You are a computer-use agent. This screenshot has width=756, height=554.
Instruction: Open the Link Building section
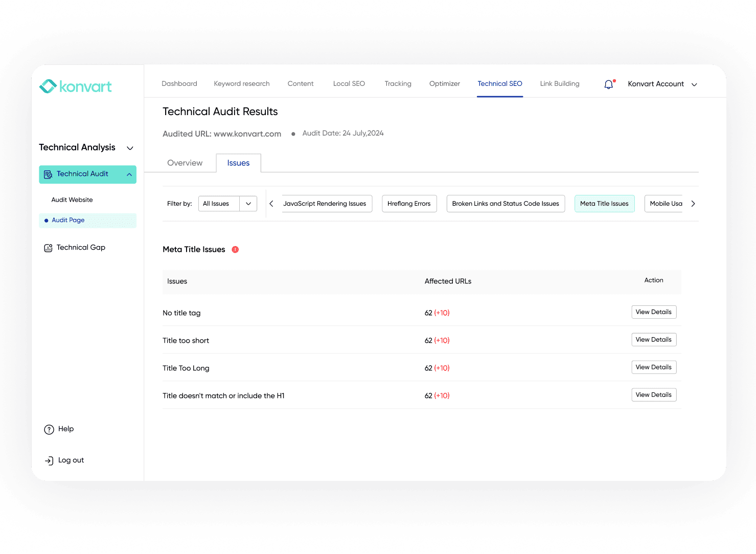(x=559, y=84)
